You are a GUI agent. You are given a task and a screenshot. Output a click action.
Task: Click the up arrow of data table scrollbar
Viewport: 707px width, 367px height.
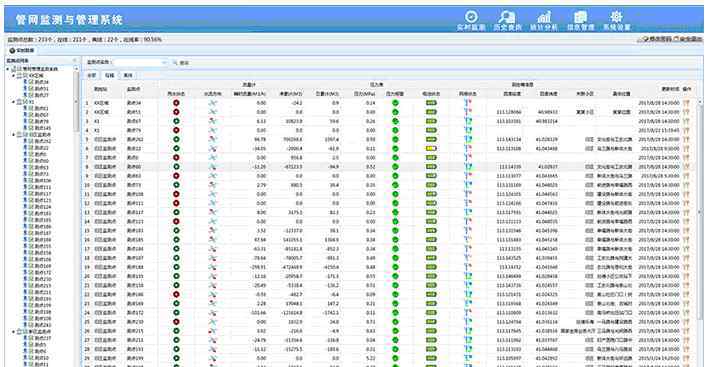(700, 102)
